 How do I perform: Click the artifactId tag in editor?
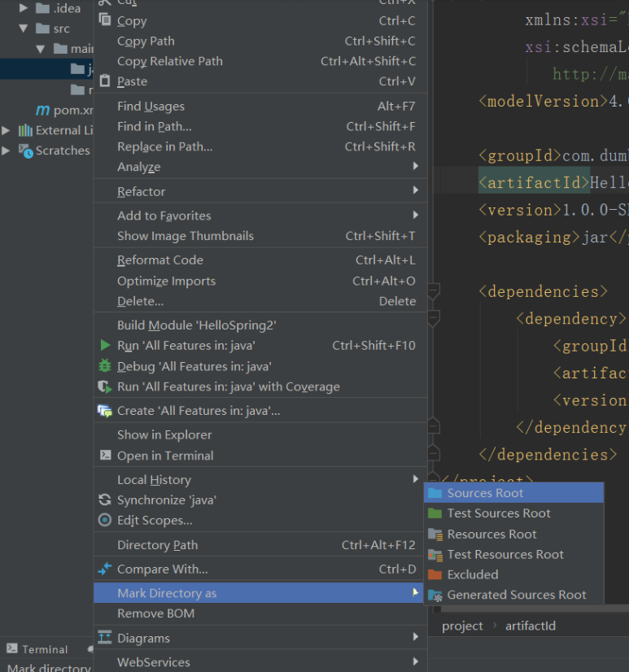point(535,183)
